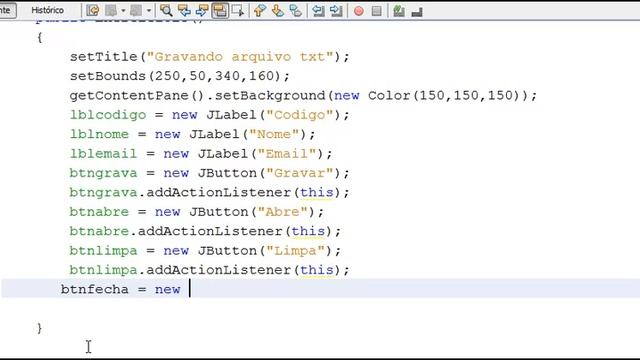Image resolution: width=640 pixels, height=360 pixels.
Task: Go to Next Bookmark icon
Action: [x=278, y=11]
